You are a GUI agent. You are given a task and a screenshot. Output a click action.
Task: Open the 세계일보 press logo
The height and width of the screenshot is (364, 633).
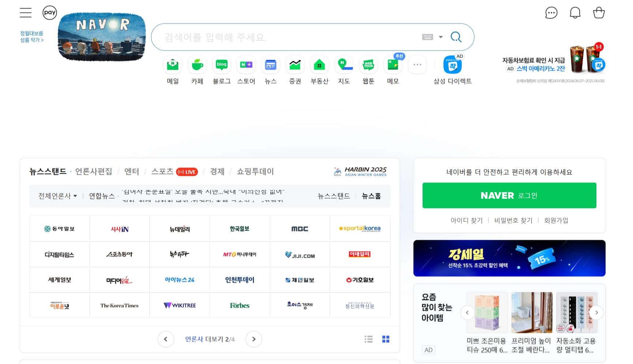pyautogui.click(x=59, y=280)
